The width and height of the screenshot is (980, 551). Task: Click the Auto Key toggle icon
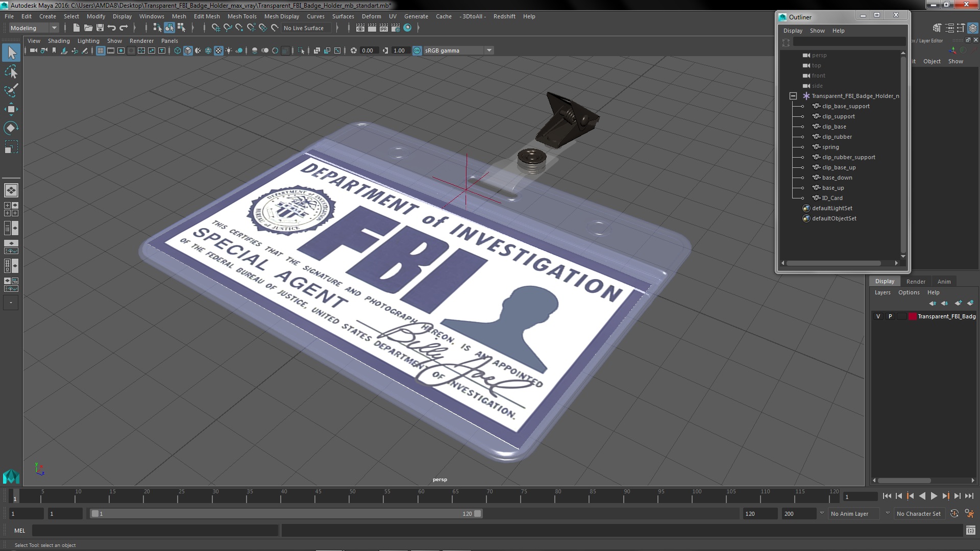click(954, 514)
